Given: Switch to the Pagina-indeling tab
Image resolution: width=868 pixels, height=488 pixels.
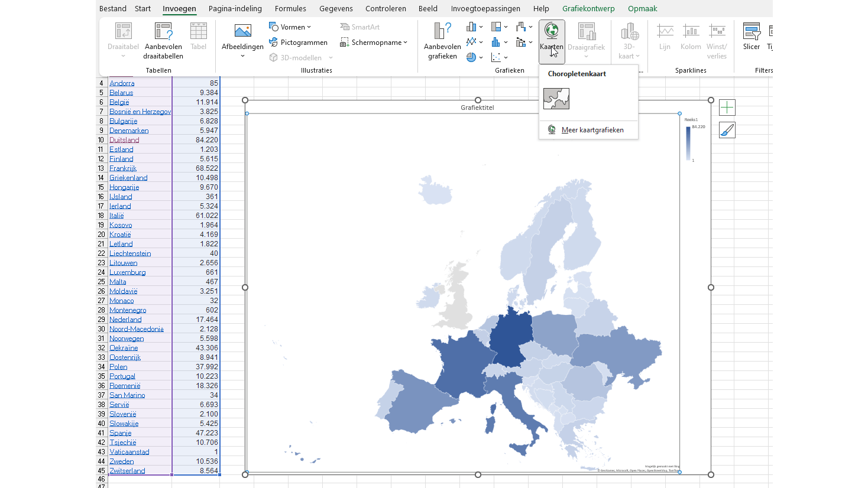Looking at the screenshot, I should coord(235,8).
